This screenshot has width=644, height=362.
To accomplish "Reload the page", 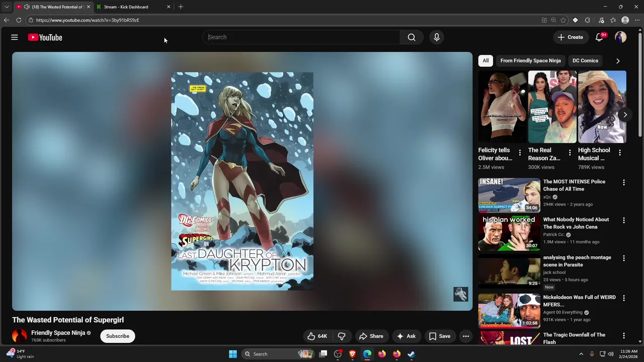I will (x=19, y=20).
